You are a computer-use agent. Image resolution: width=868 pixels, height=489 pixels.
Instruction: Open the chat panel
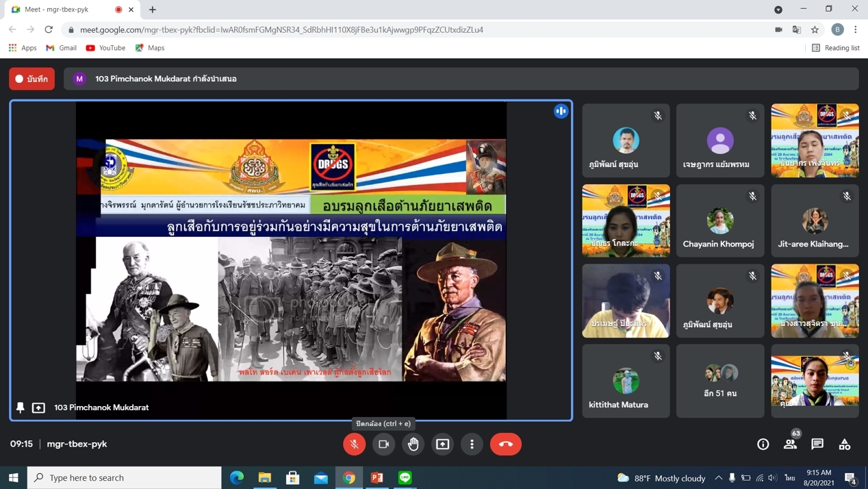click(x=817, y=444)
